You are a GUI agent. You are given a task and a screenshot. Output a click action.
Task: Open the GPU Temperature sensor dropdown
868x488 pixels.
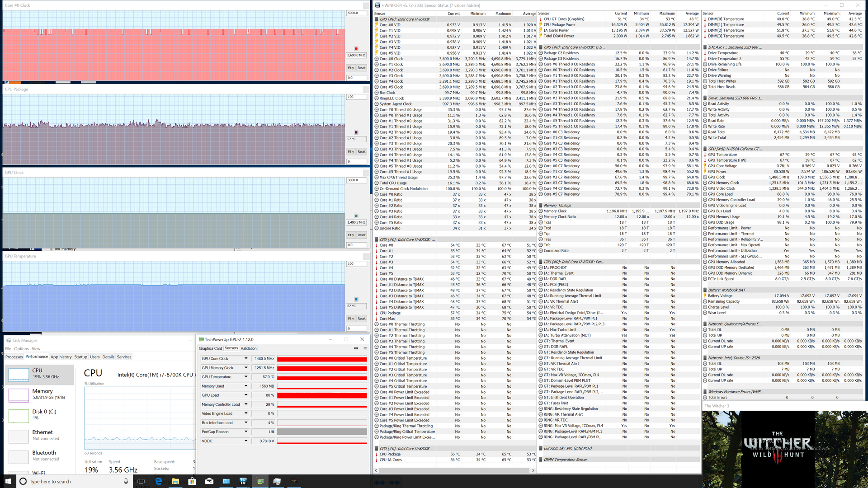[x=246, y=377]
